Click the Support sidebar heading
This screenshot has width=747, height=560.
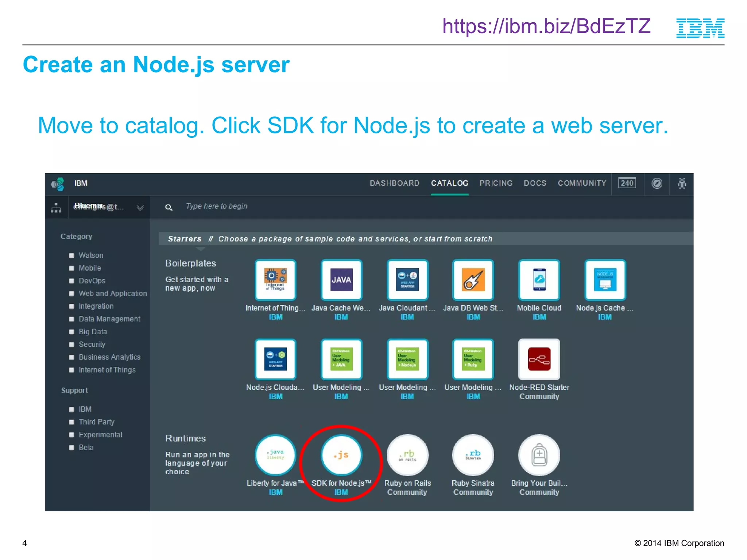pos(74,390)
